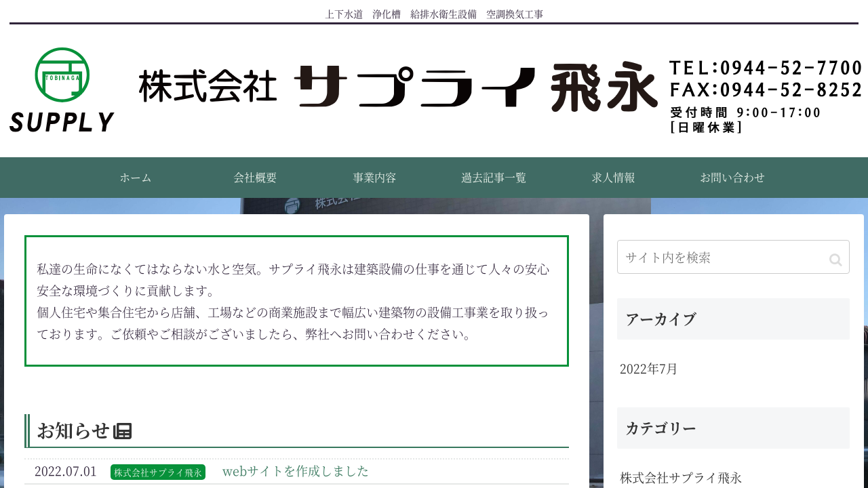
Task: Click the FAX 0944-52-8252 number
Action: [766, 89]
